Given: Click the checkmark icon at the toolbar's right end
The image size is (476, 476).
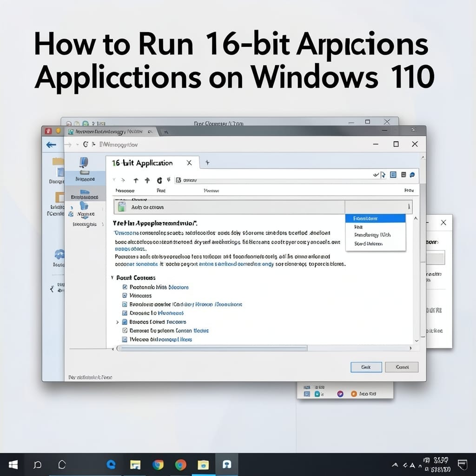Looking at the screenshot, I should point(376,175).
